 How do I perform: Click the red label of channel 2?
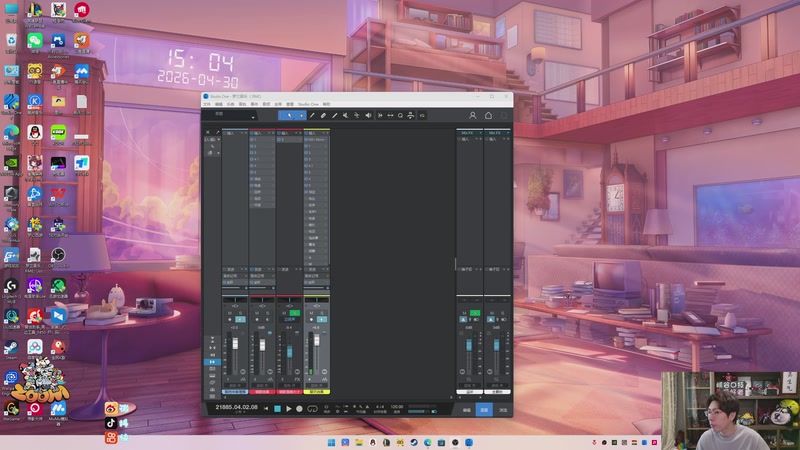[262, 392]
